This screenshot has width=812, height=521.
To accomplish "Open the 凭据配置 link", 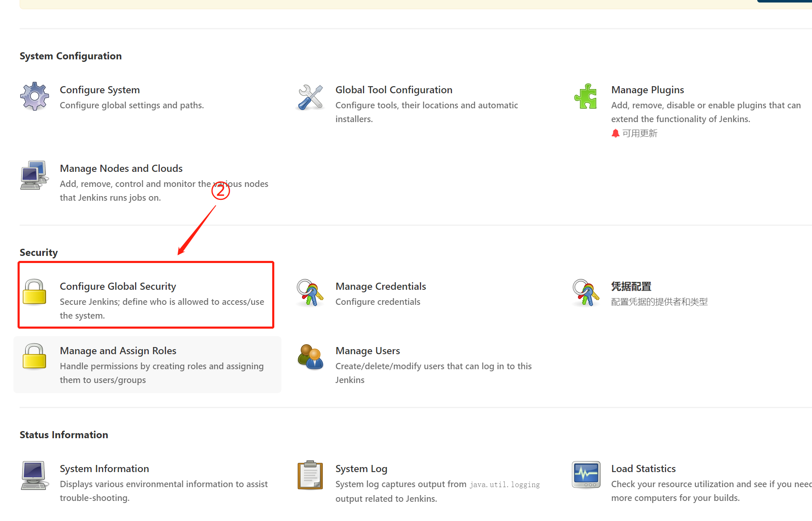I will pyautogui.click(x=631, y=286).
